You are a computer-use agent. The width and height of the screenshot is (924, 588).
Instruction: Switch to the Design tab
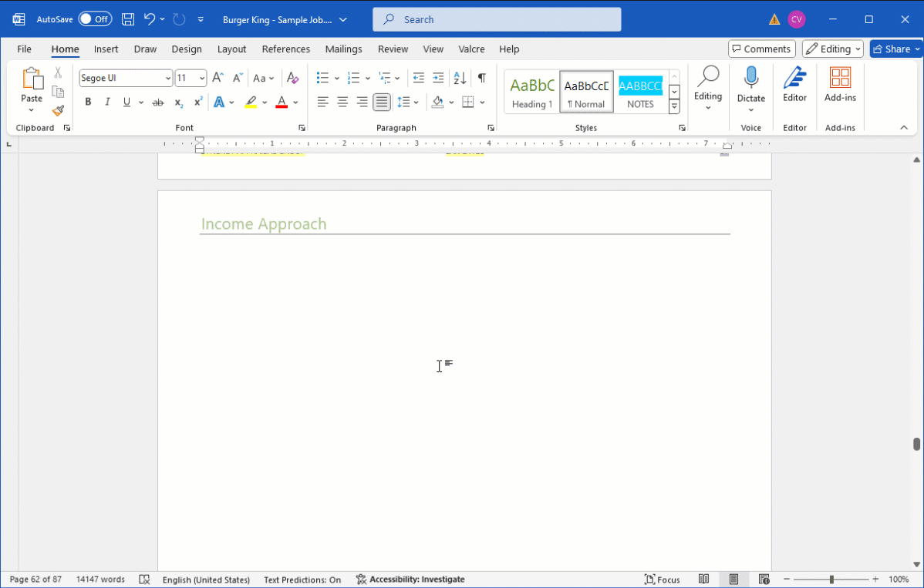coord(186,49)
